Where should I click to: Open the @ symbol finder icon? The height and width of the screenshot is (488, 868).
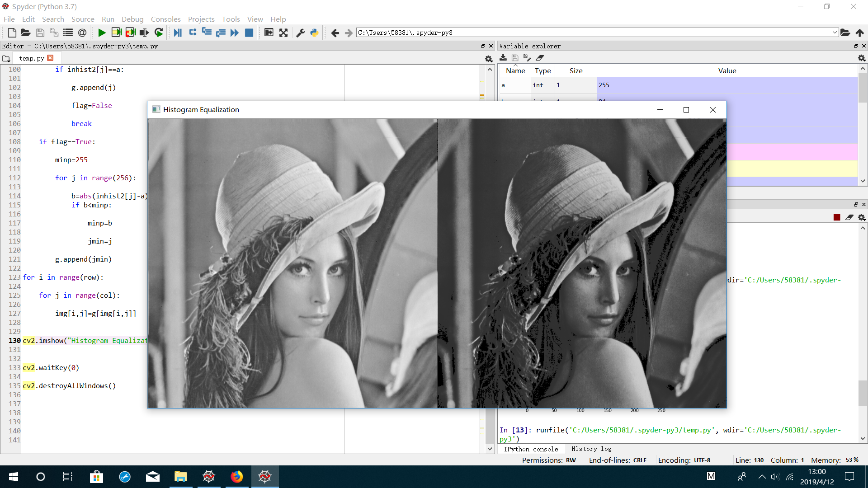click(82, 33)
